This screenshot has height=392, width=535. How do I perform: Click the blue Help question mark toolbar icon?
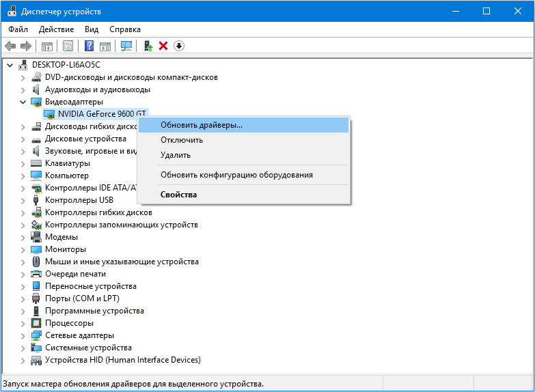click(89, 46)
